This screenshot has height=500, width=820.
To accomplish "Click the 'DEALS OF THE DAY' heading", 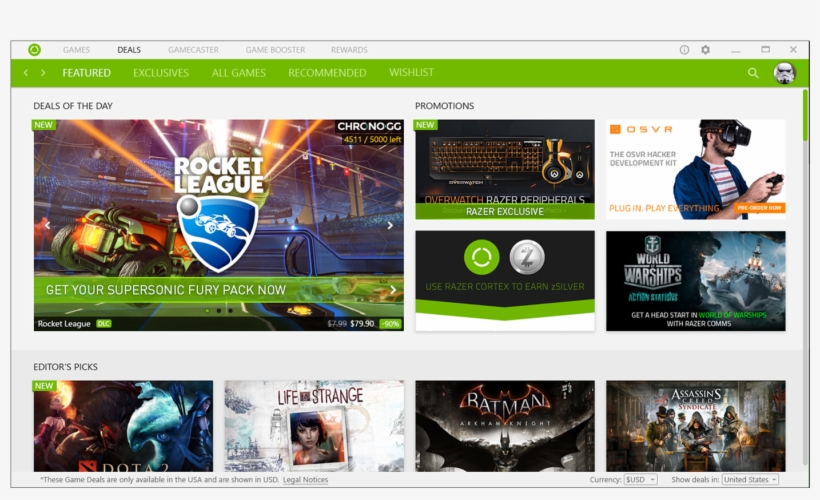I will coord(73,106).
